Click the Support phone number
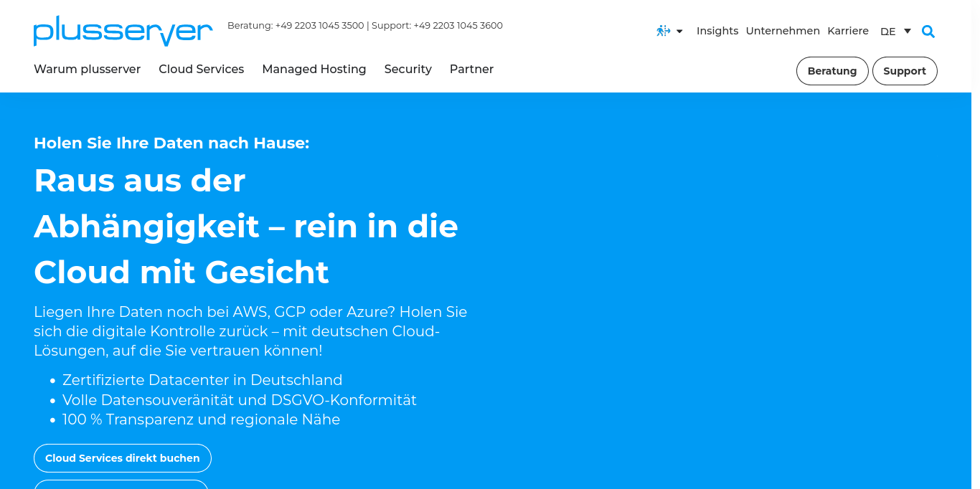Screen dimensions: 980x489 point(458,26)
